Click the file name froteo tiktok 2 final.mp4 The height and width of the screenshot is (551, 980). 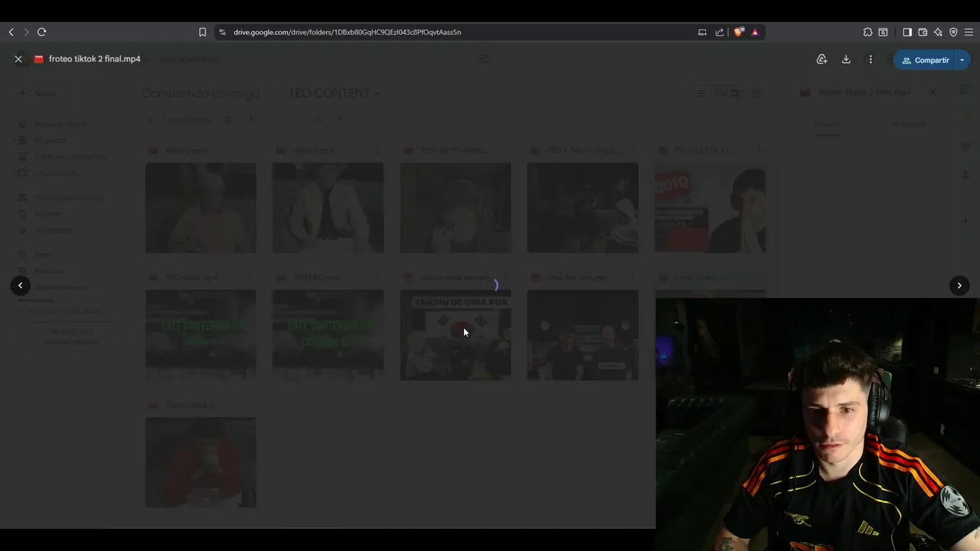[x=95, y=59]
